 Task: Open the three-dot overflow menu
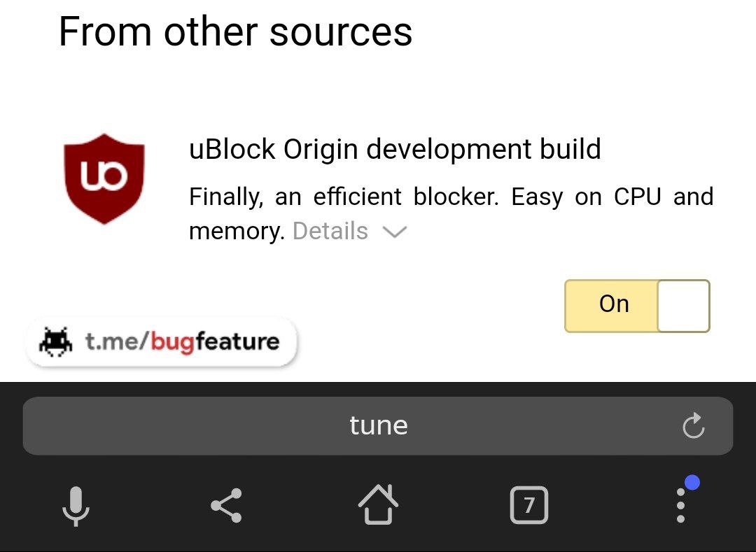[680, 505]
